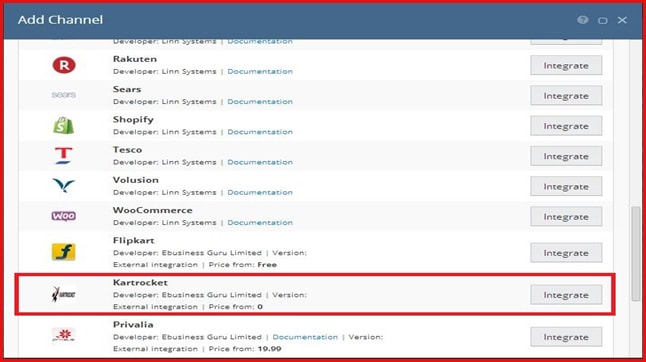Image resolution: width=646 pixels, height=362 pixels.
Task: Integrate the Rakuten channel
Action: click(x=566, y=65)
